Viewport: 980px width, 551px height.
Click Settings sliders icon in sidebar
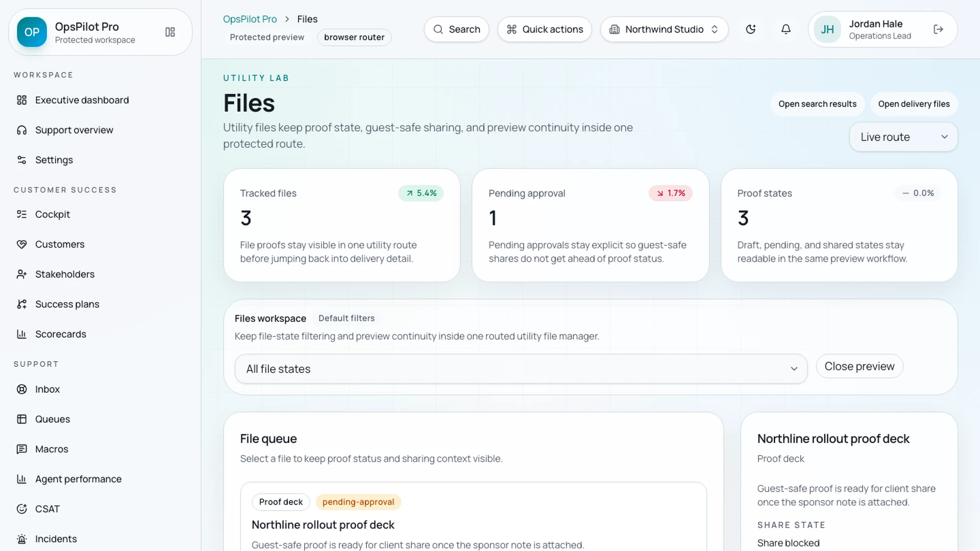point(21,160)
